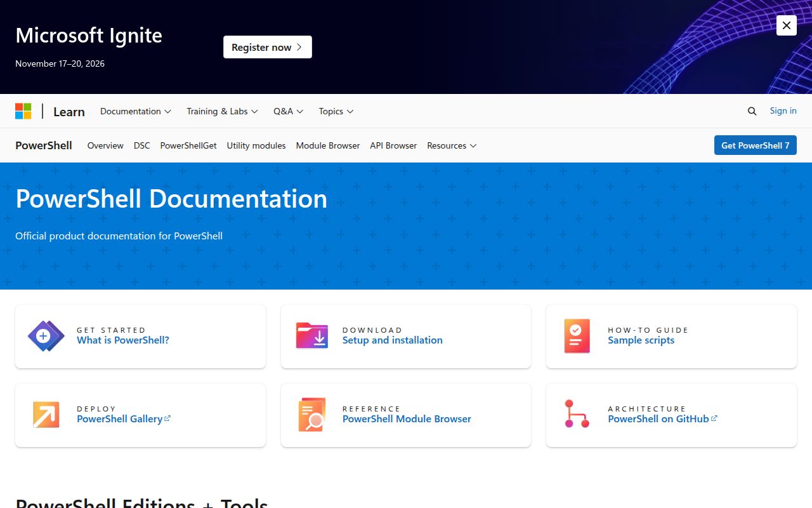
Task: Click the Get Started card icon
Action: coord(46,336)
